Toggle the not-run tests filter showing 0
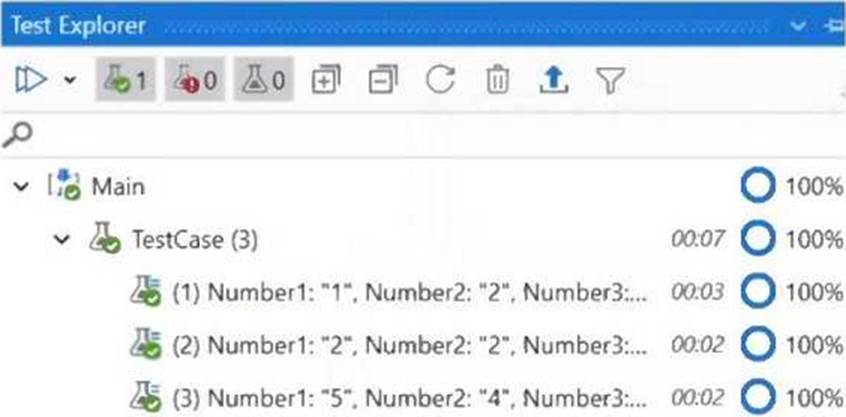This screenshot has width=846, height=417. [264, 79]
